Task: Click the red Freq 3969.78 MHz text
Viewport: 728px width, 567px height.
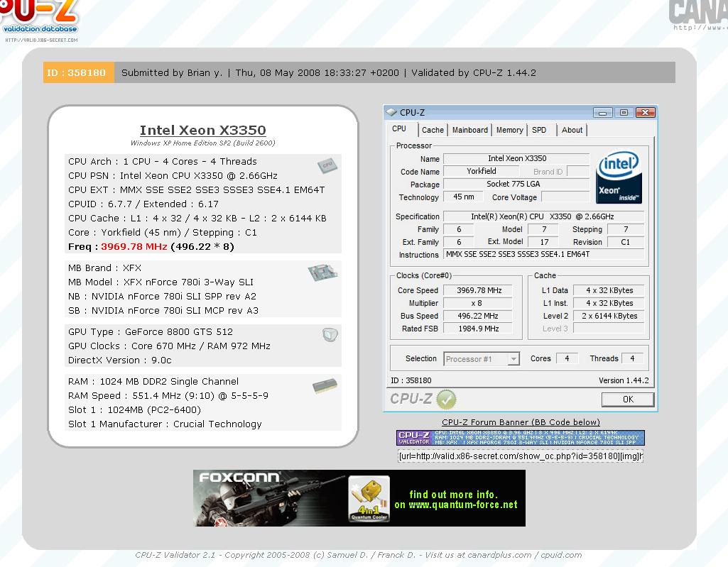Action: (x=134, y=247)
